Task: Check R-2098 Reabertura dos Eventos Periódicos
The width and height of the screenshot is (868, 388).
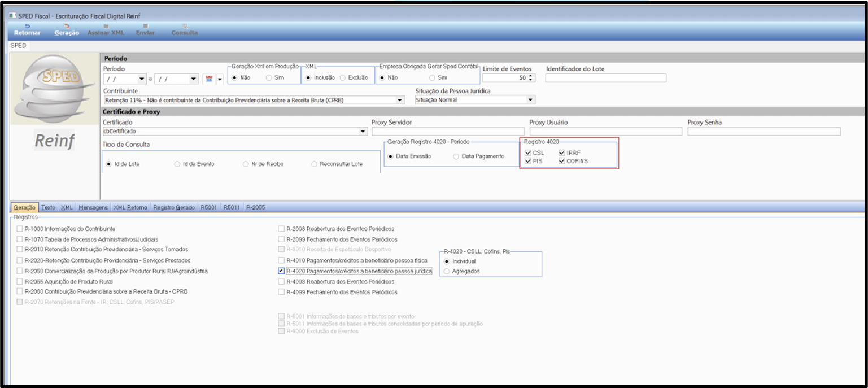Action: click(x=281, y=229)
